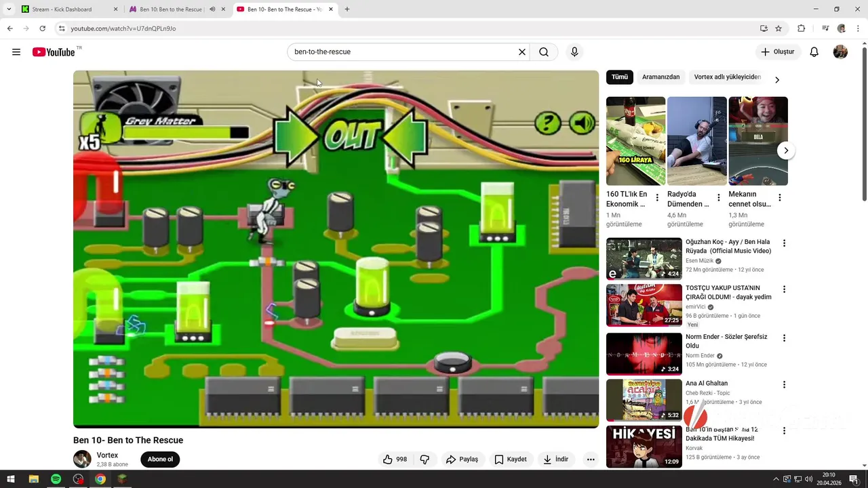868x488 pixels.
Task: Open the Norm Ender video thumbnail
Action: click(x=644, y=354)
